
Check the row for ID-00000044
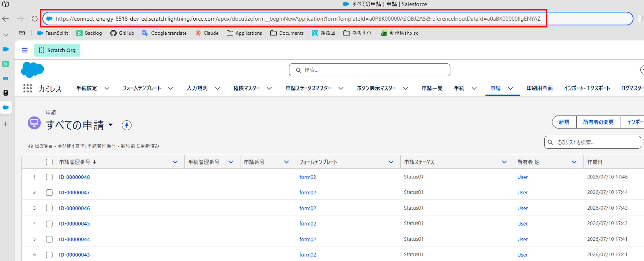point(49,239)
